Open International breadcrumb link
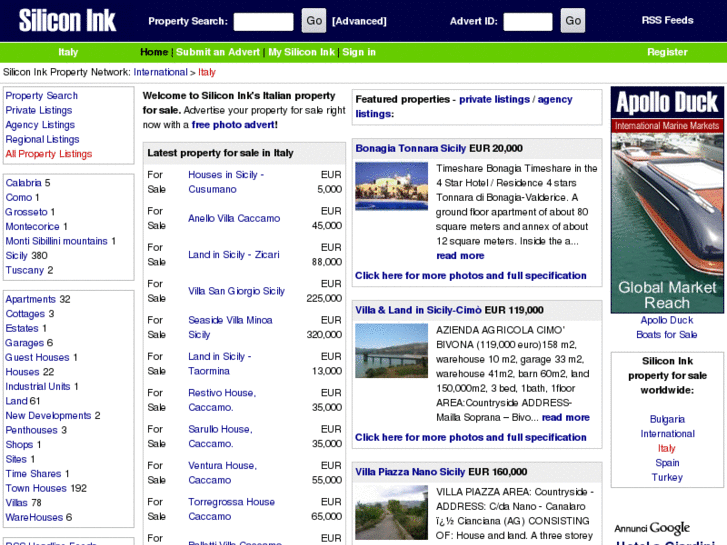This screenshot has width=727, height=545. pos(160,72)
